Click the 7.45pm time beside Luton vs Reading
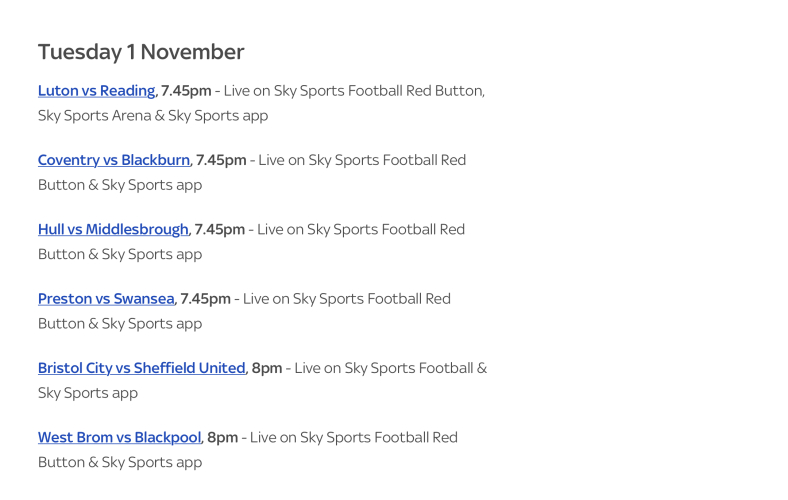 [x=186, y=91]
